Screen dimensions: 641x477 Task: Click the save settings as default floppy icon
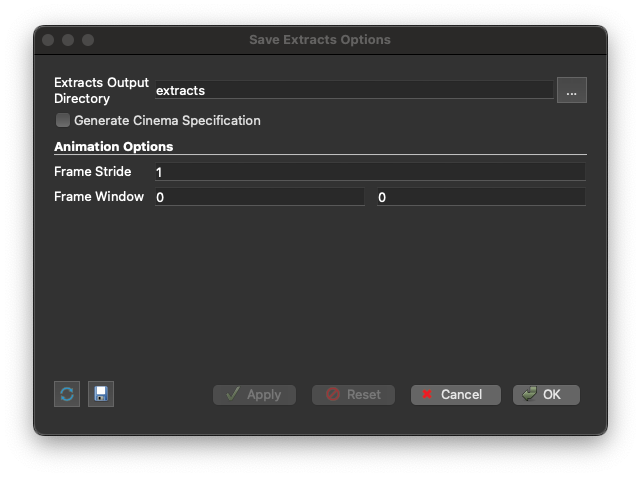pos(101,394)
